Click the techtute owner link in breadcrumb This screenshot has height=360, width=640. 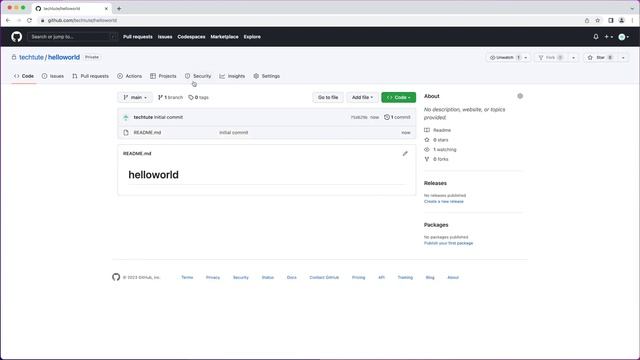click(x=31, y=57)
